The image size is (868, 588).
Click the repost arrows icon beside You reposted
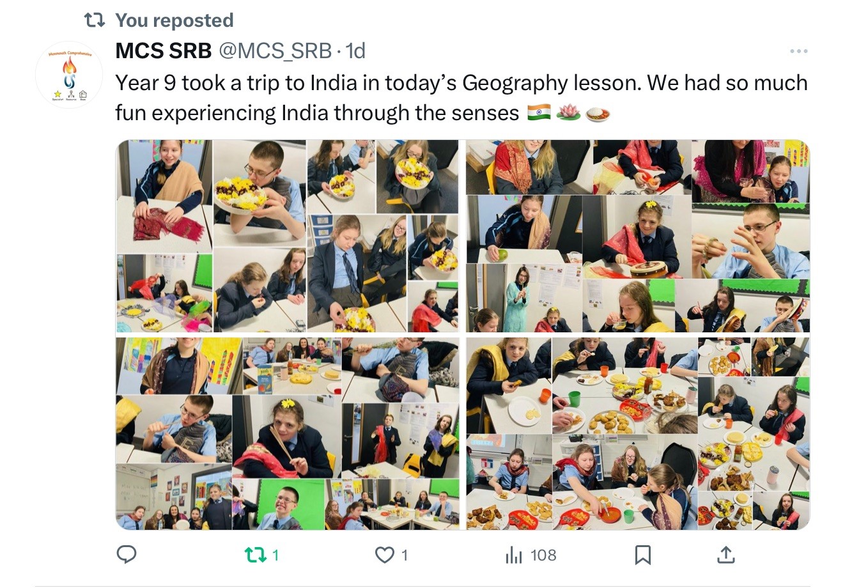coord(95,20)
